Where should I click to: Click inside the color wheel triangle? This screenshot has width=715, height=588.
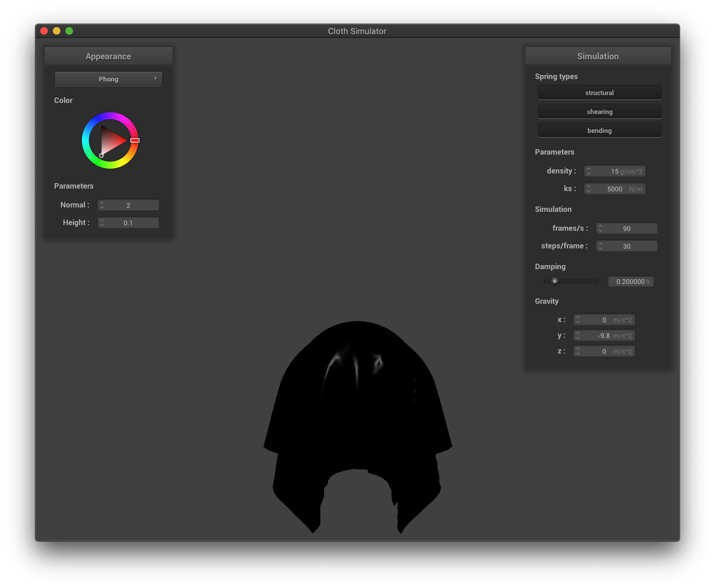tap(110, 141)
